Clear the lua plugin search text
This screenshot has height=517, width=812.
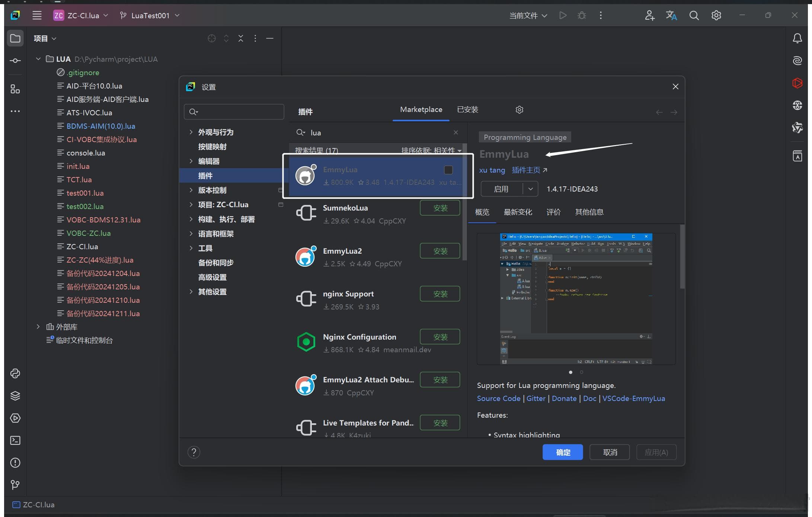tap(456, 132)
